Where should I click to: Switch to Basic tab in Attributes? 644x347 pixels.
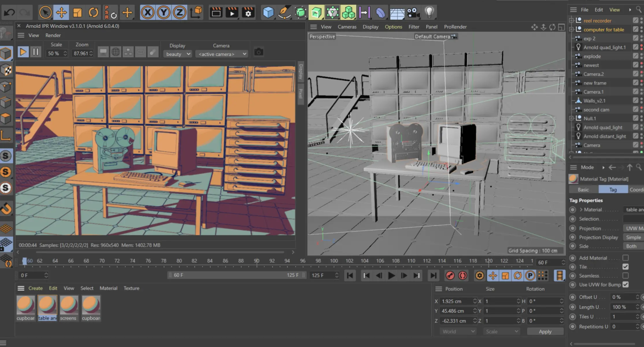(583, 190)
